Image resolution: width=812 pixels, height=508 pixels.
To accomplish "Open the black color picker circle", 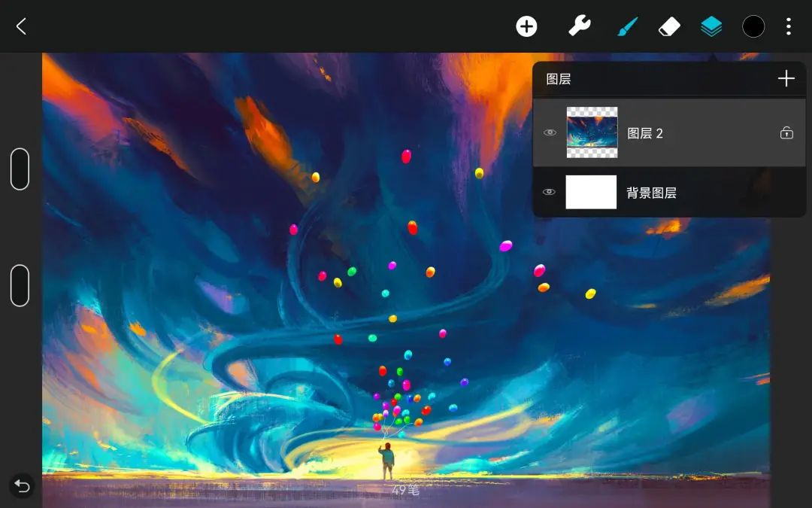I will tap(753, 26).
